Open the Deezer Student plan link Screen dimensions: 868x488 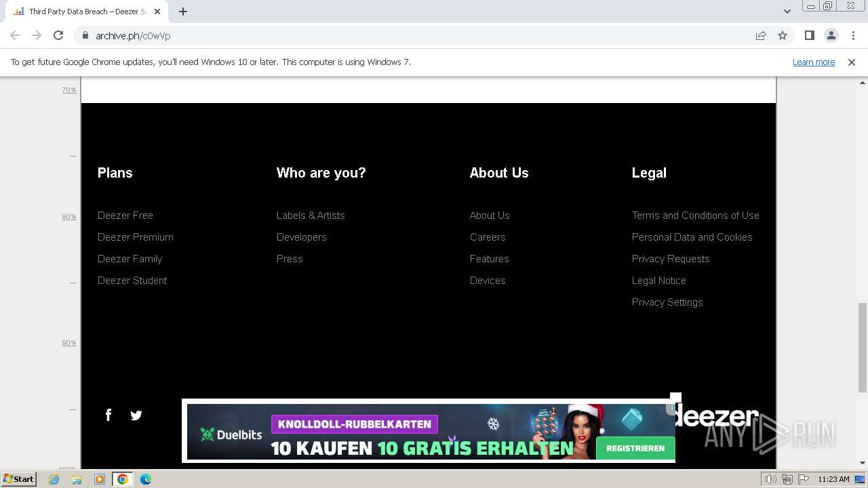[132, 281]
